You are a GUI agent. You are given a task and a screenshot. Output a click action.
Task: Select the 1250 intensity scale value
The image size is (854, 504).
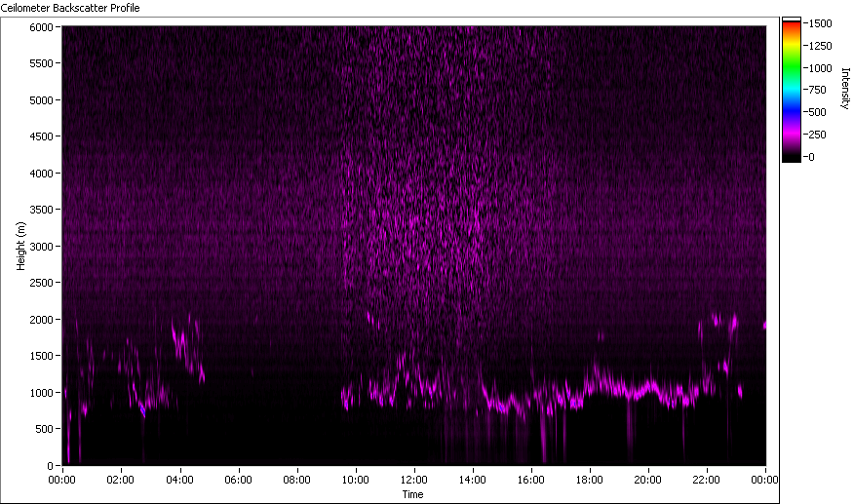820,46
